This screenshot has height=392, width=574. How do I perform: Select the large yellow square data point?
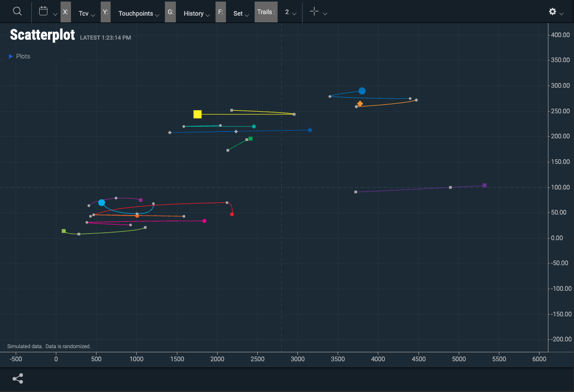[x=197, y=114]
